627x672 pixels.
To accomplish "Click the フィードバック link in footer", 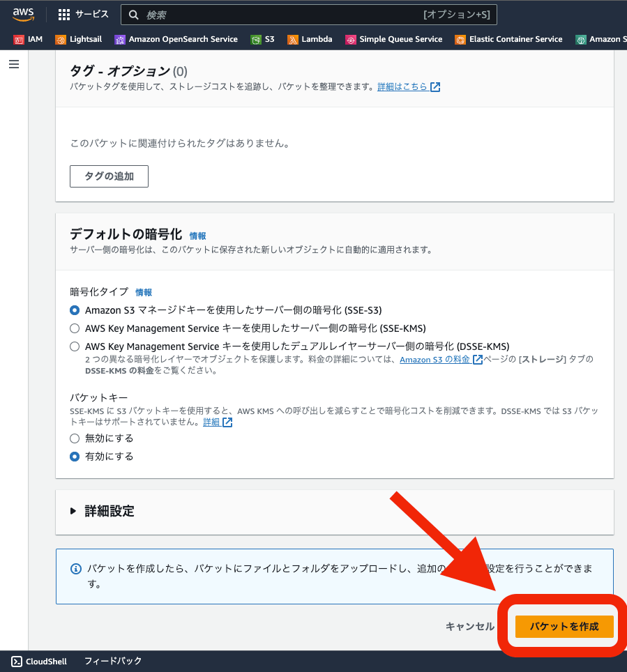I will point(113,661).
